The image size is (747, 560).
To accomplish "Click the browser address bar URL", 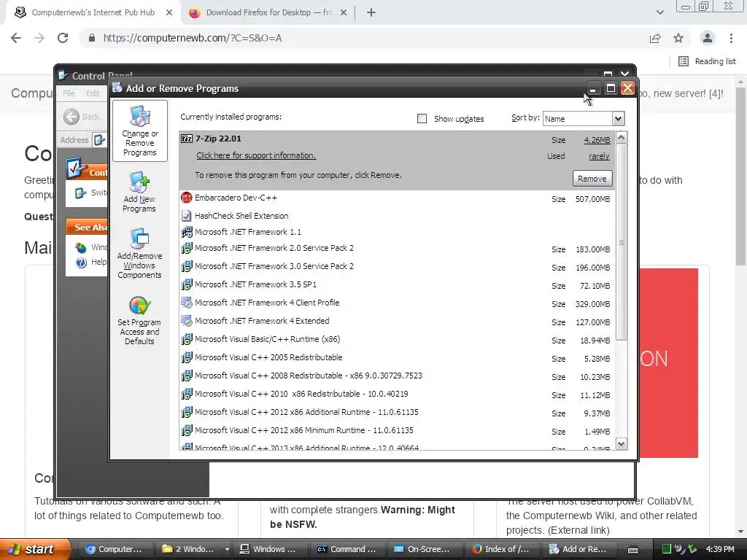I will tap(193, 38).
